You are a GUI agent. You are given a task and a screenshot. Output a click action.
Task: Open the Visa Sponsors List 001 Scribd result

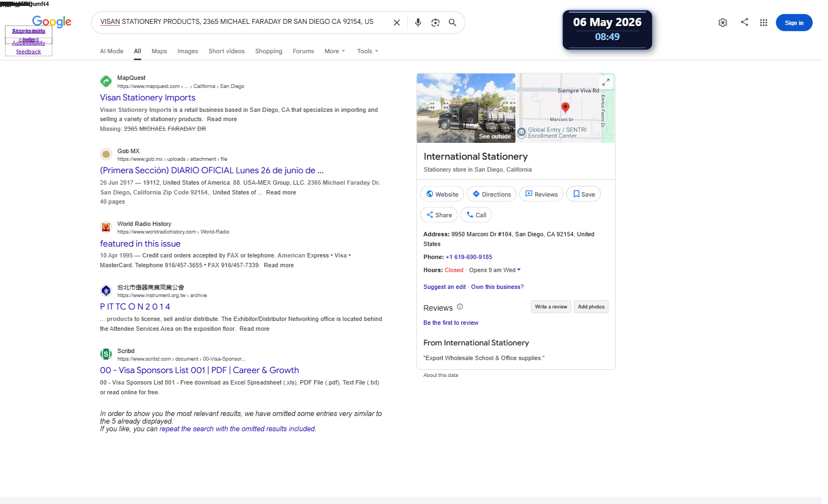click(199, 370)
